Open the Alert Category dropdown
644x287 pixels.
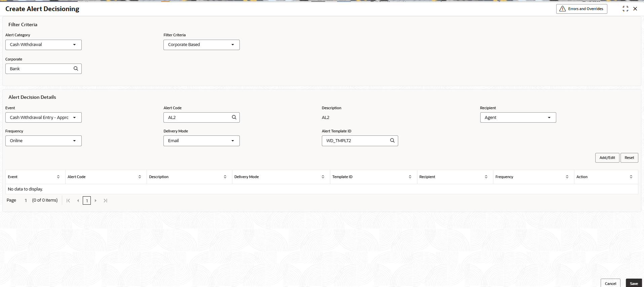pos(43,45)
